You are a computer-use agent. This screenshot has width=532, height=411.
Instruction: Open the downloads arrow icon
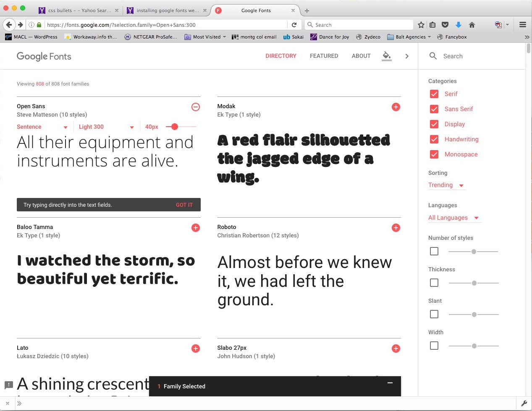[x=459, y=25]
